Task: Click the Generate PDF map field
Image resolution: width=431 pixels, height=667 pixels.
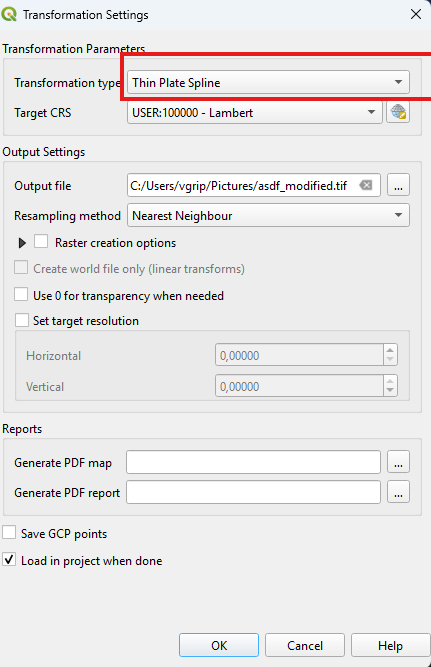Action: click(253, 462)
